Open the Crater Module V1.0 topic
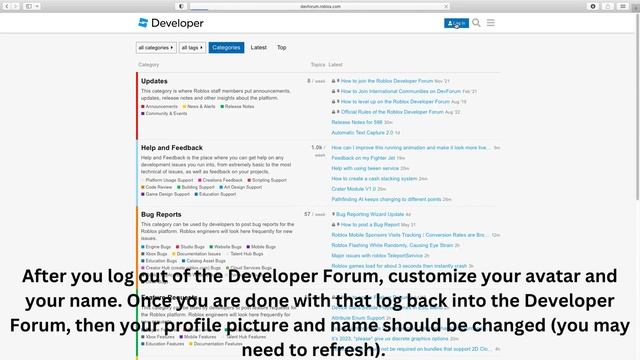Viewport: 640px width, 360px height. tap(353, 189)
